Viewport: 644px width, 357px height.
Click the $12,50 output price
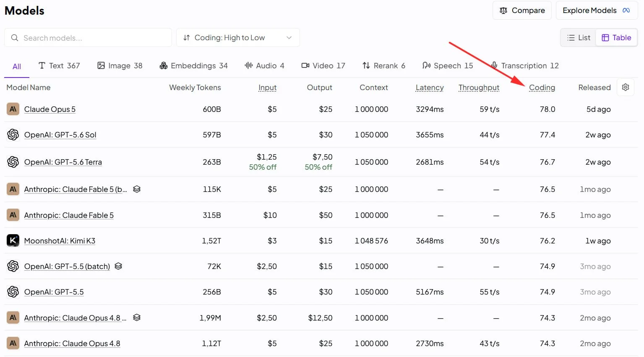coord(320,318)
